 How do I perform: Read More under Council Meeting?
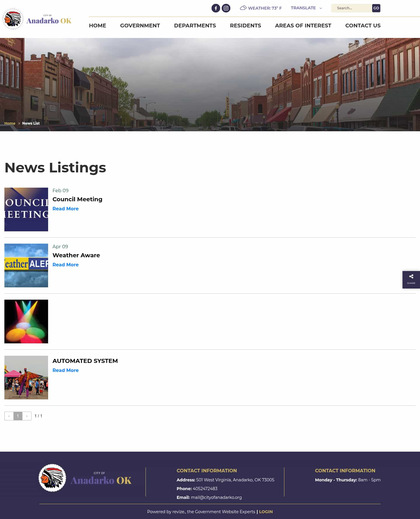[66, 209]
